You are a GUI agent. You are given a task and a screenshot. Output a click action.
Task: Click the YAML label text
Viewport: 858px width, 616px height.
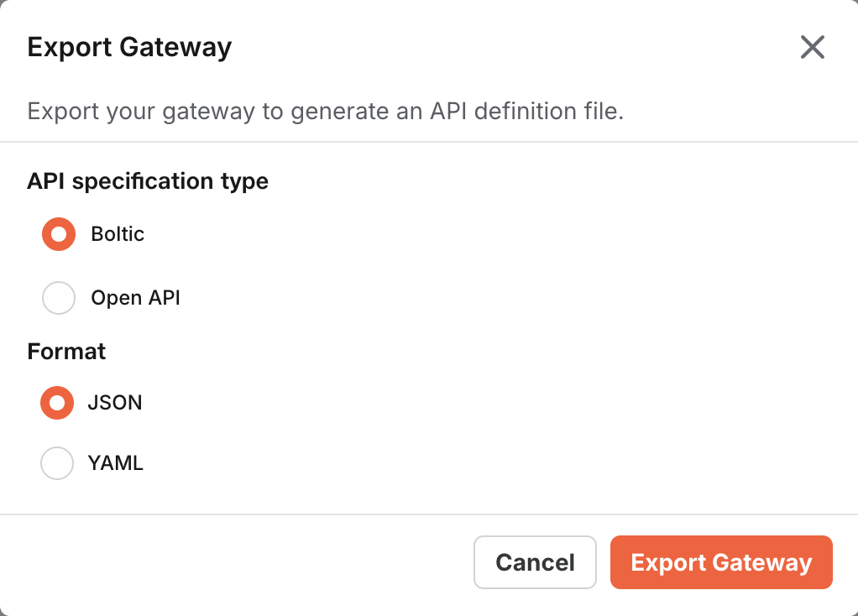coord(117,463)
